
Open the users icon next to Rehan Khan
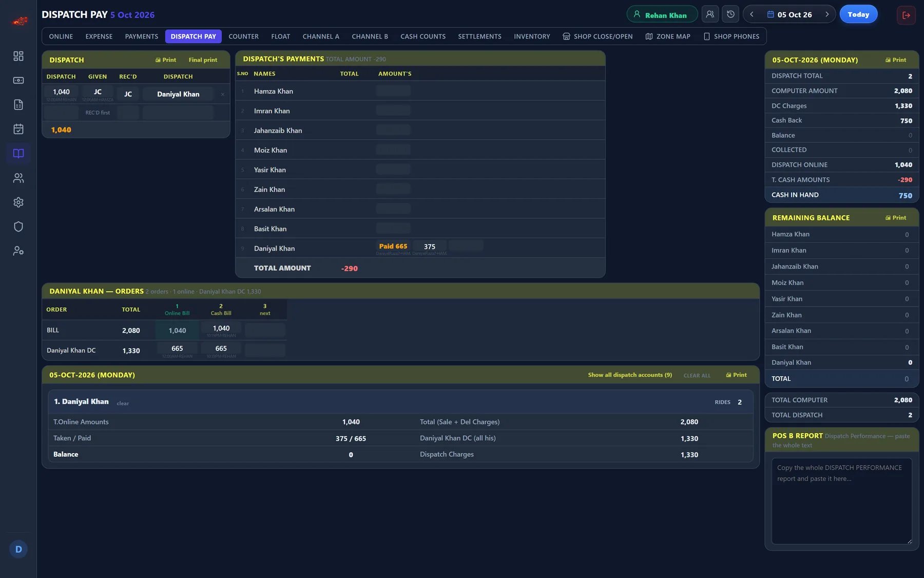point(710,14)
